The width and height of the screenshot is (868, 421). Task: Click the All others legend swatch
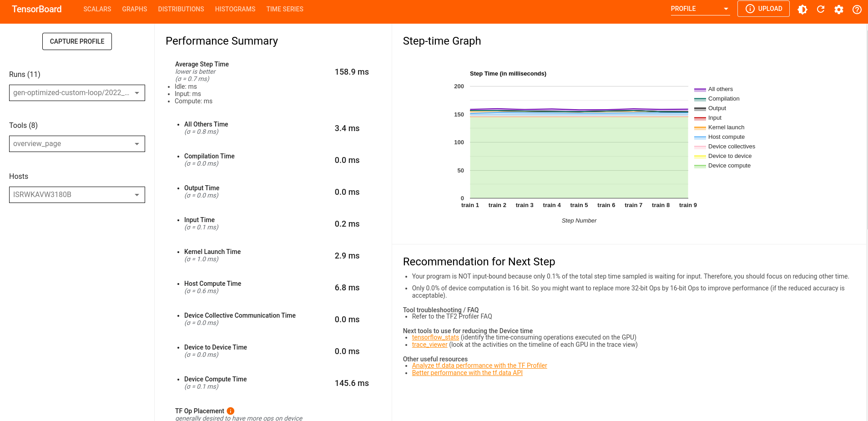(x=700, y=90)
